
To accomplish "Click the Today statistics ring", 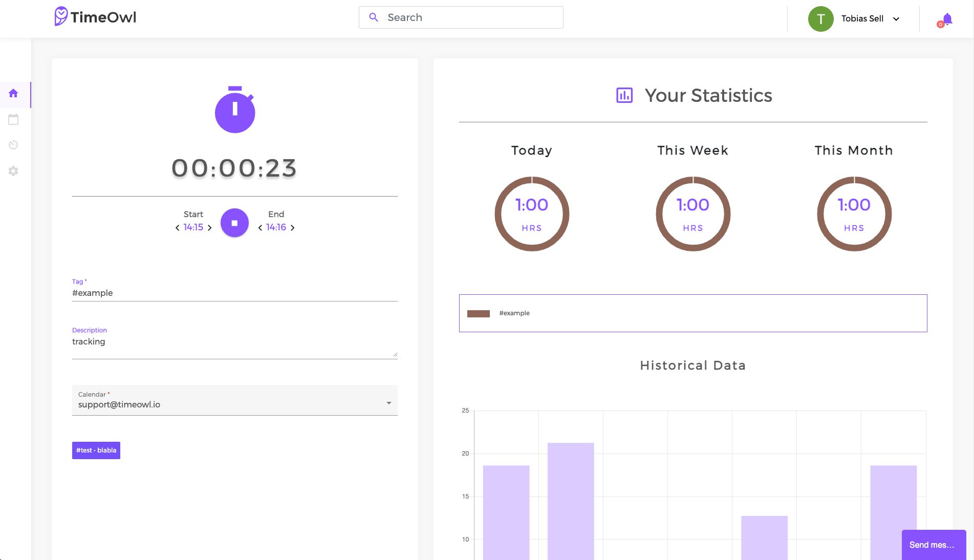I will 531,214.
